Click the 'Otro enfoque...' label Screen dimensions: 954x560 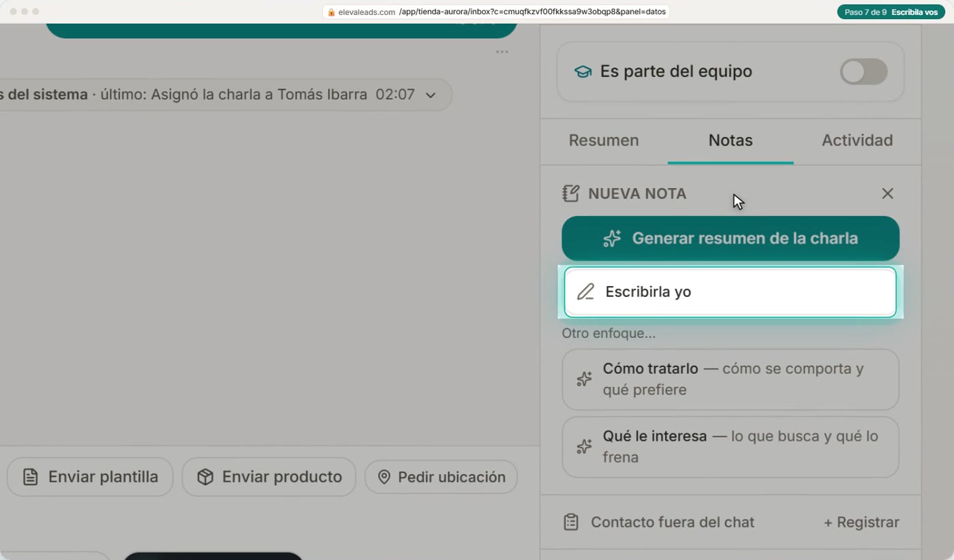[x=609, y=334]
